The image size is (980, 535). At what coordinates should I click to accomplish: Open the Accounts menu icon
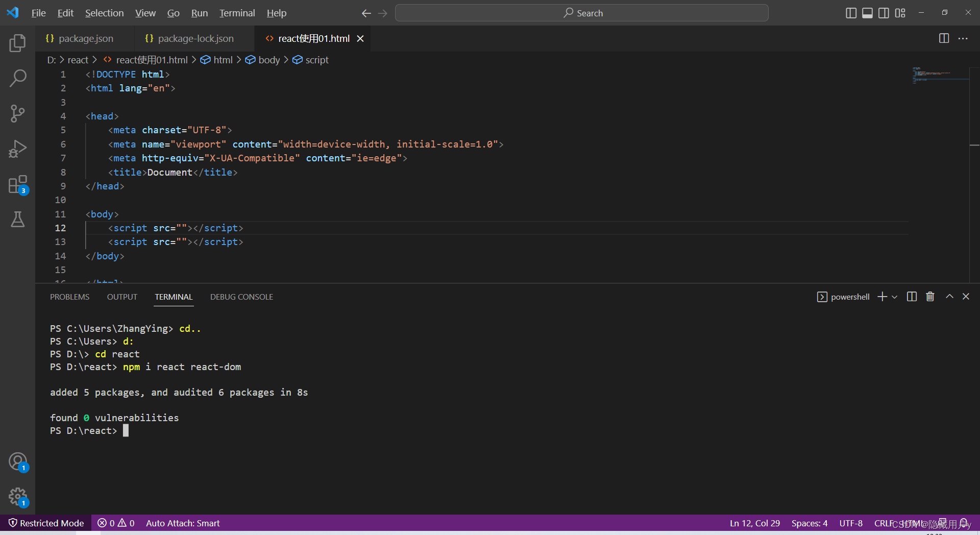click(17, 461)
